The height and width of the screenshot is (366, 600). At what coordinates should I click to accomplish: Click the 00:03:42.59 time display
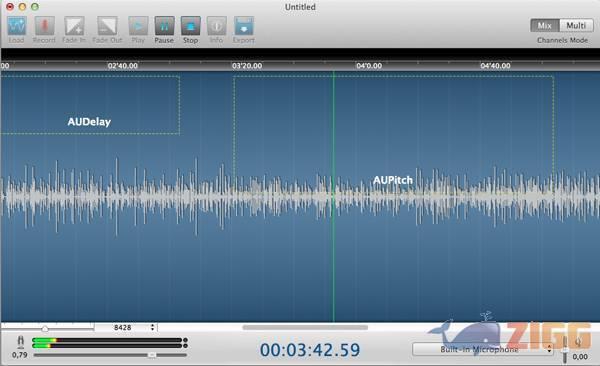click(x=310, y=350)
